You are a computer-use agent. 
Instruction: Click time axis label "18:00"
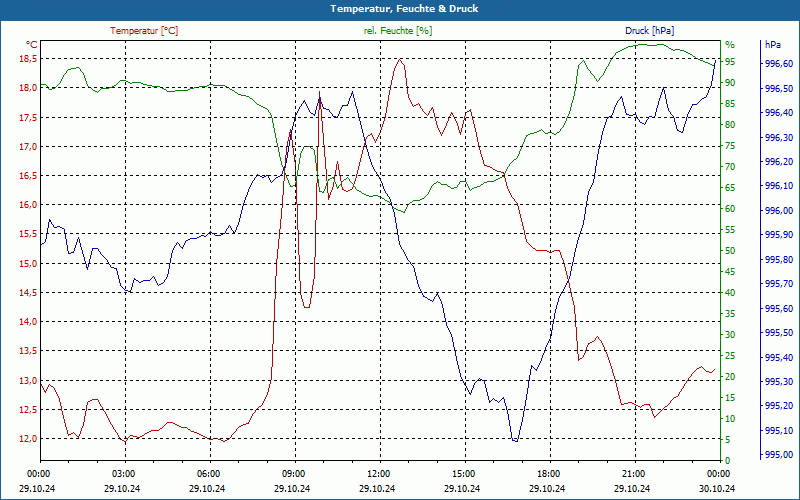pos(548,473)
